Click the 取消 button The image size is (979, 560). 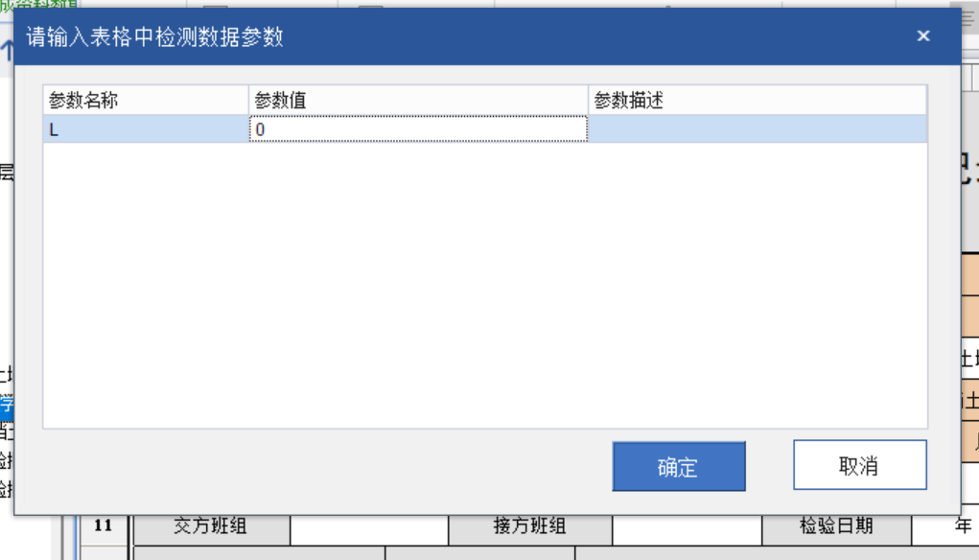(x=860, y=465)
